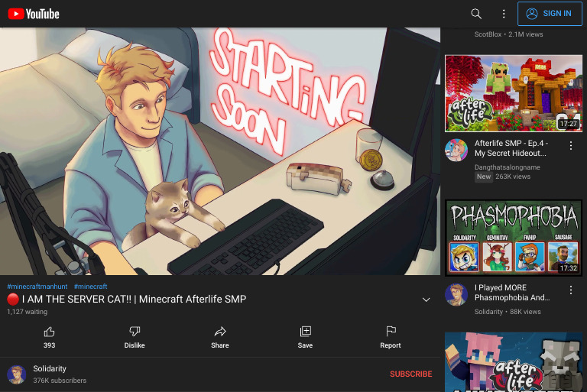587x392 pixels.
Task: Open the Solidarity channel name link
Action: [50, 368]
